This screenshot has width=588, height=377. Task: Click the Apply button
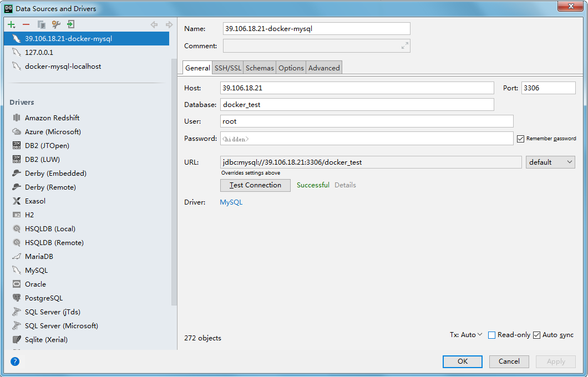[x=556, y=361]
